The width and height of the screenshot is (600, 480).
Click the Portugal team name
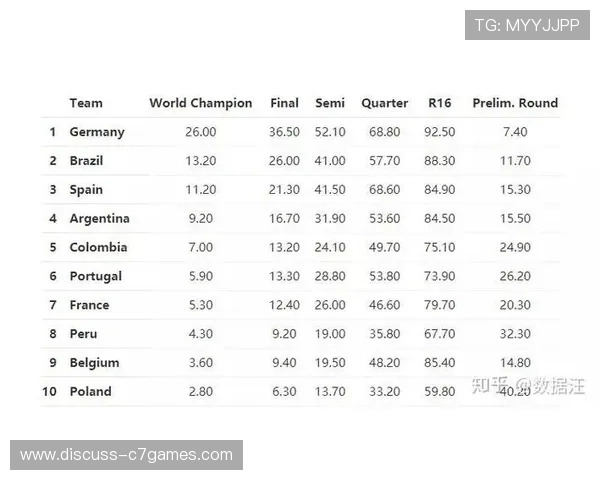96,277
